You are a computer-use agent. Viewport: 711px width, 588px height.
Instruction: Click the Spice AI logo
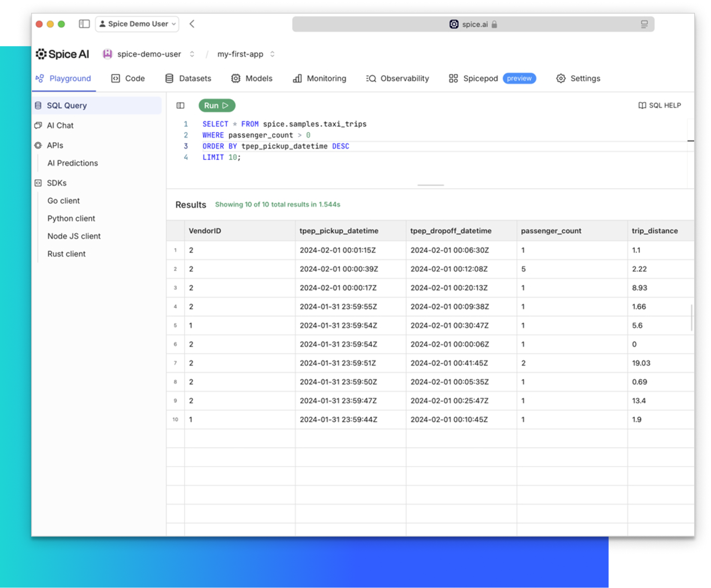click(62, 54)
